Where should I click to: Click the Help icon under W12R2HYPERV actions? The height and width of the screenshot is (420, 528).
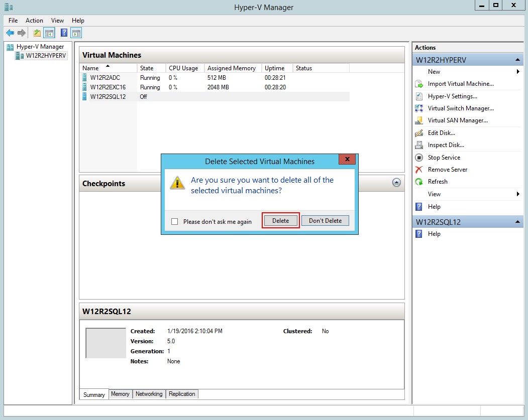(x=419, y=206)
